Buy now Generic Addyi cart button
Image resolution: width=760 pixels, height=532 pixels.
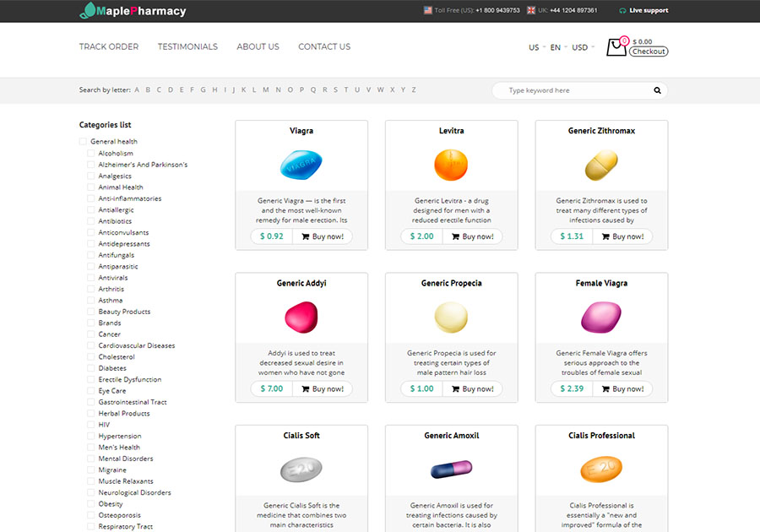(323, 388)
